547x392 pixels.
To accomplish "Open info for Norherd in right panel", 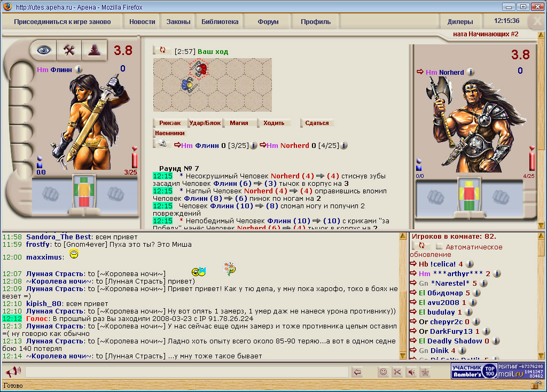I will 471,72.
